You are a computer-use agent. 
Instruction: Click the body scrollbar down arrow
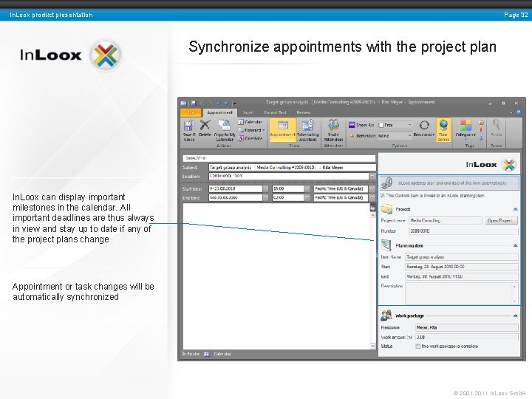[373, 346]
